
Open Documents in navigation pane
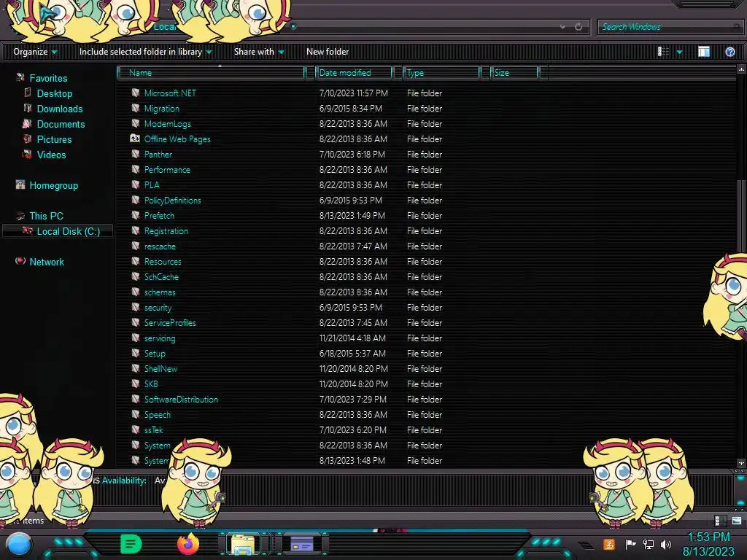[61, 124]
